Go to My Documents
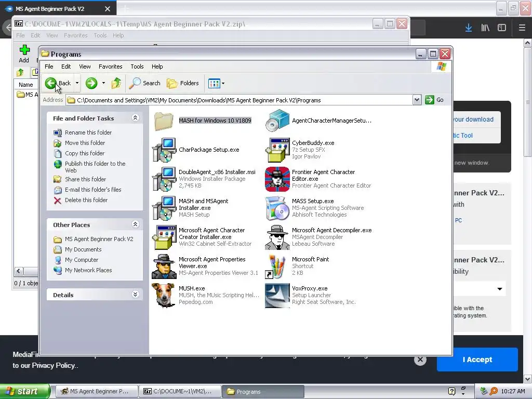 point(83,250)
